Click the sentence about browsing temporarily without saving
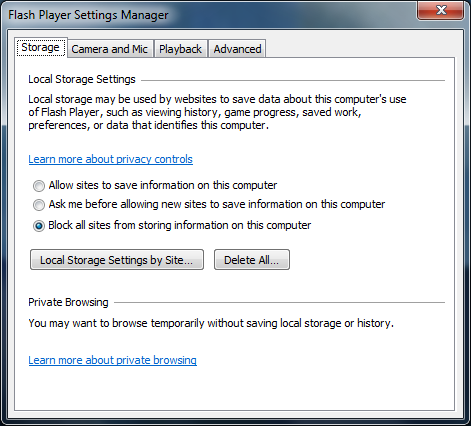 click(211, 323)
